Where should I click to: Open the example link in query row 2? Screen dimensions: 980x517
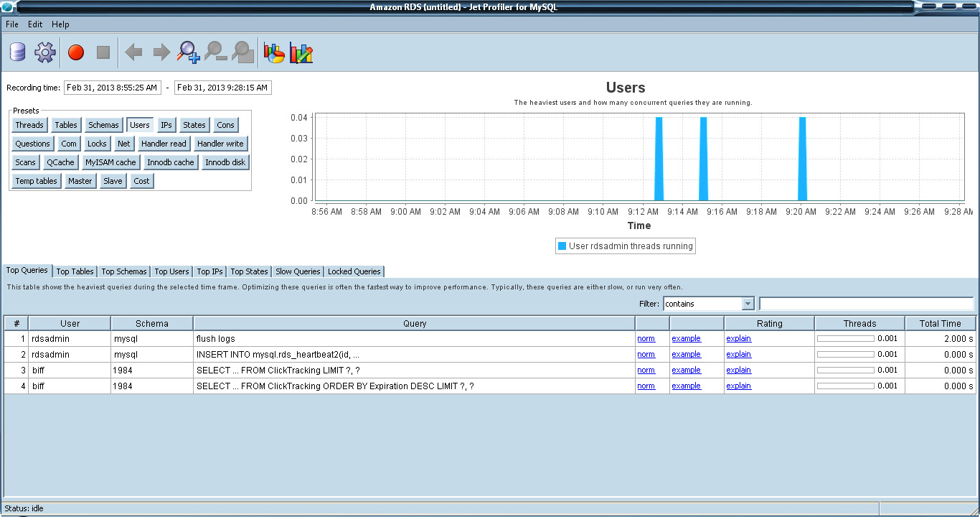[x=686, y=354]
